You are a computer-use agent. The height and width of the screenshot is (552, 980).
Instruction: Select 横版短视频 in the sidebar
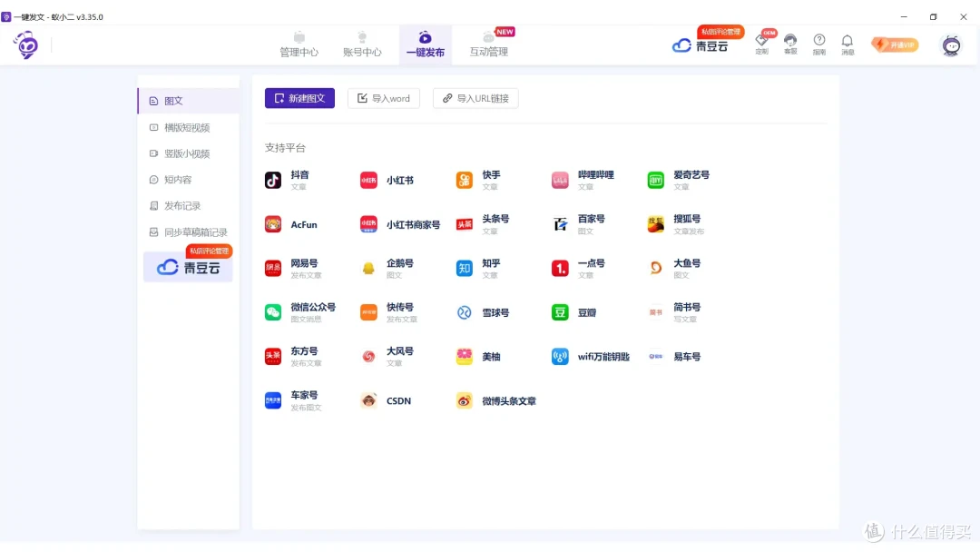coord(188,127)
